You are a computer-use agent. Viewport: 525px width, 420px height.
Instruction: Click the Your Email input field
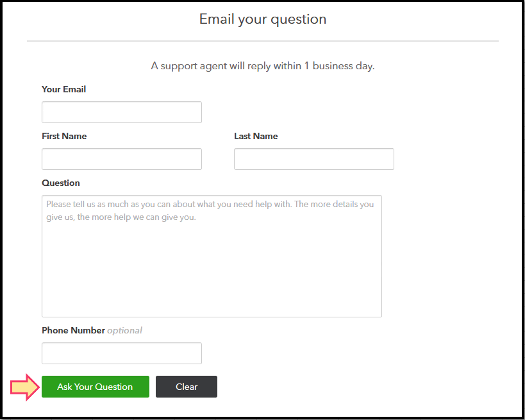(x=122, y=112)
